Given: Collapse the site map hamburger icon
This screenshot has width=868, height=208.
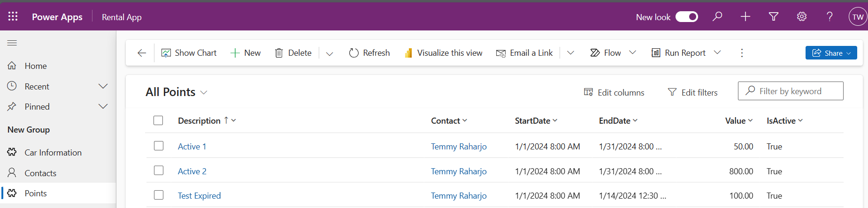Looking at the screenshot, I should pyautogui.click(x=12, y=43).
